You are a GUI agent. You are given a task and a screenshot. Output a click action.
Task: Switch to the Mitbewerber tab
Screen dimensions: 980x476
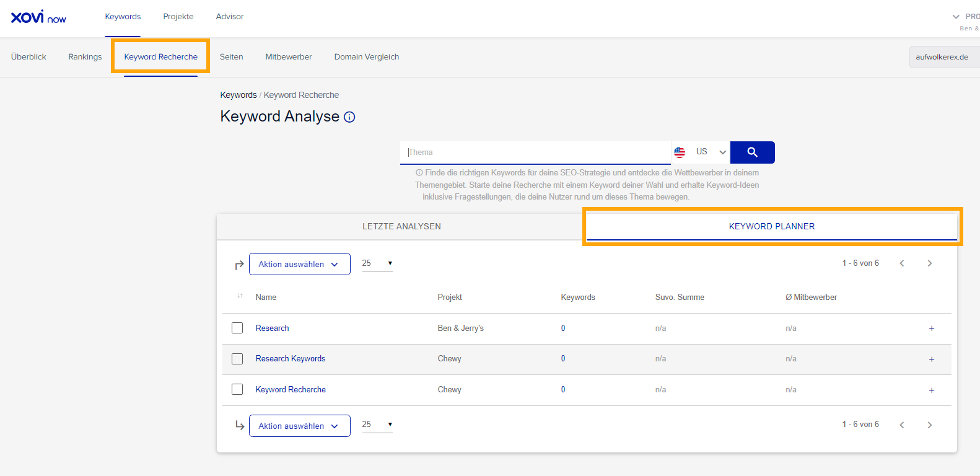(x=289, y=57)
